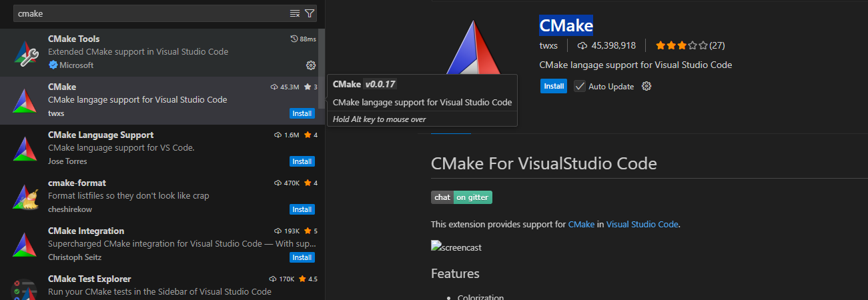Viewport: 868px width, 300px height.
Task: Click the 88ms activation time clock icon
Action: coord(295,39)
